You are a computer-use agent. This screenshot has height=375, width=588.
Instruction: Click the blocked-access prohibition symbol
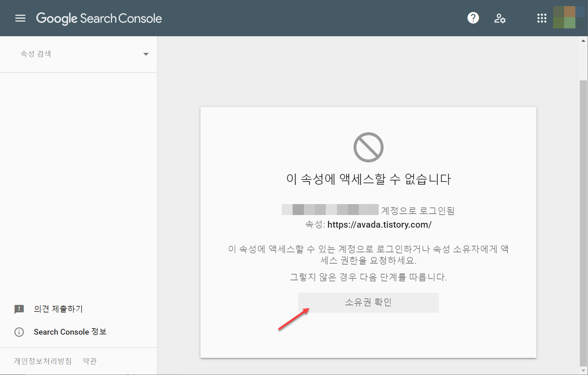(368, 147)
